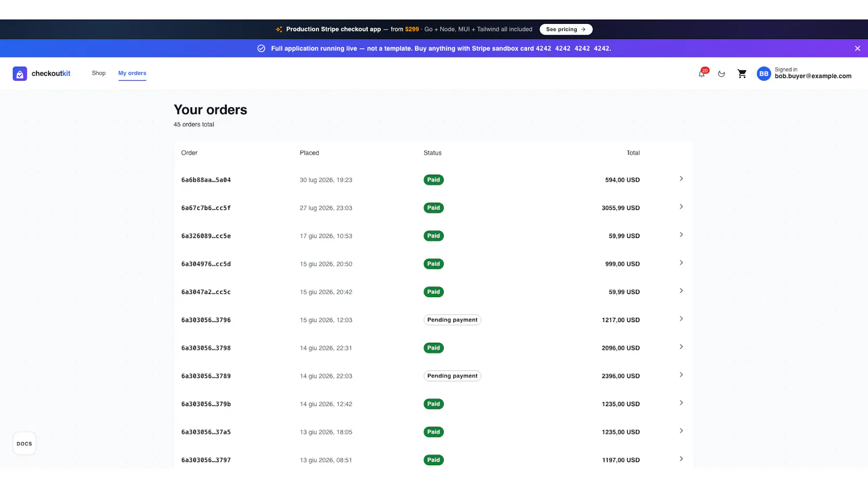This screenshot has height=488, width=868.
Task: Click order ID 6a326089…cc5e
Action: pyautogui.click(x=206, y=236)
